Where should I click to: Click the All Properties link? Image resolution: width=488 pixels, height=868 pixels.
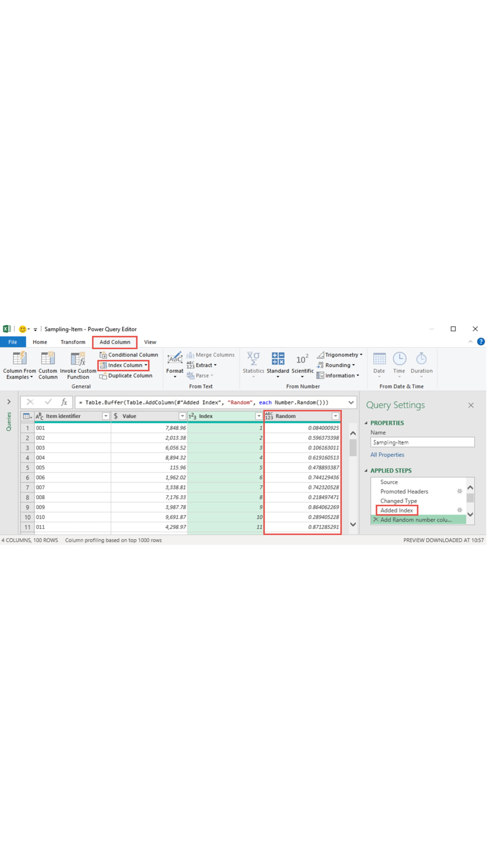coord(387,454)
